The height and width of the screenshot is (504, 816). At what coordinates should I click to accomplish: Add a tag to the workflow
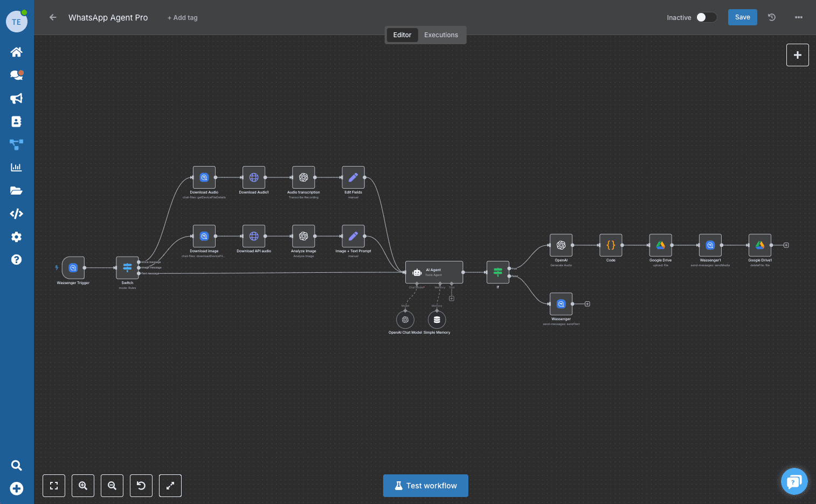[182, 17]
